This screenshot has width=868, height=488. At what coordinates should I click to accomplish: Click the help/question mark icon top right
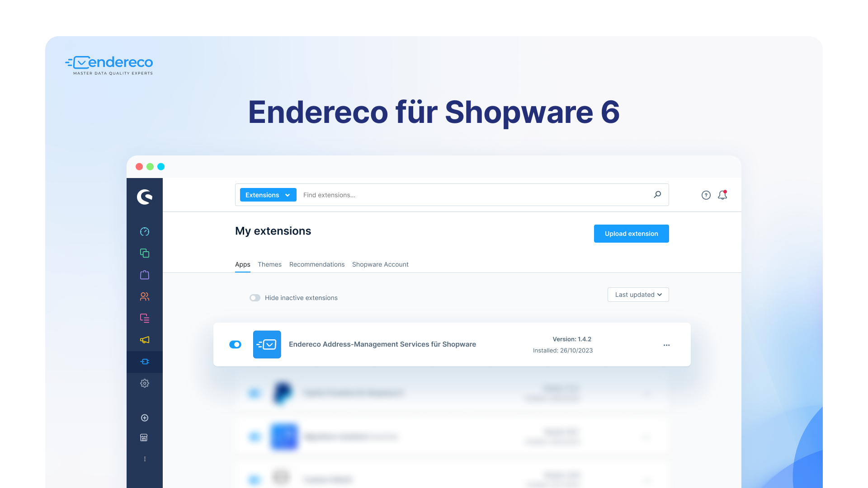click(706, 195)
